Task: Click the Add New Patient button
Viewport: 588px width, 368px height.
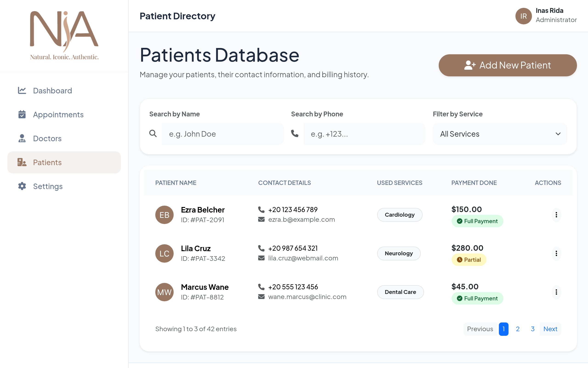Action: coord(508,65)
